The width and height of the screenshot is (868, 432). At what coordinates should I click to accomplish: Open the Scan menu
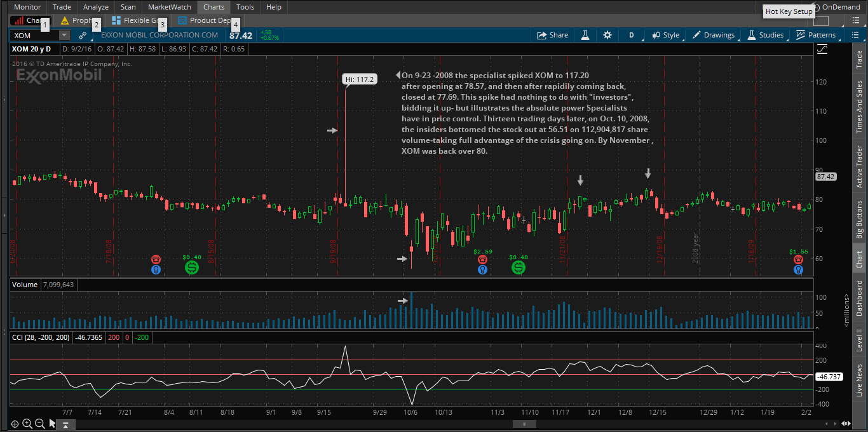(128, 7)
